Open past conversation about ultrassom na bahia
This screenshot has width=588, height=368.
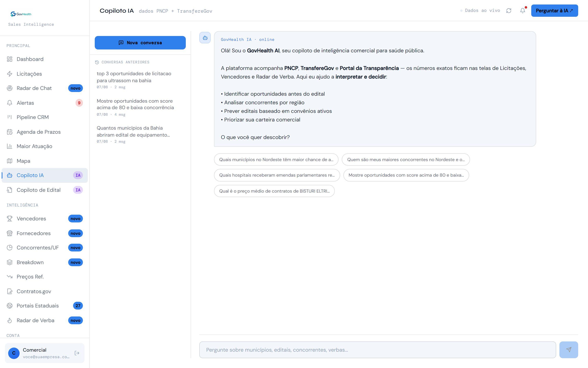140,80
